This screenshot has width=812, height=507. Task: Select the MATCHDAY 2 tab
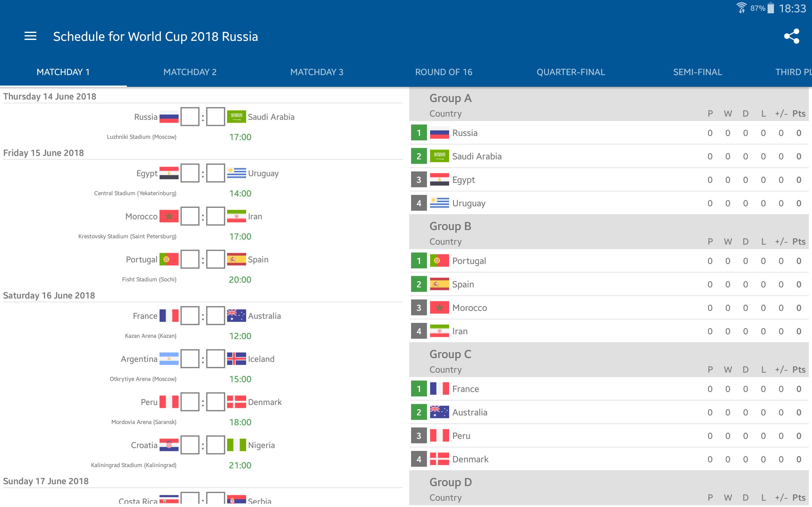(x=190, y=71)
